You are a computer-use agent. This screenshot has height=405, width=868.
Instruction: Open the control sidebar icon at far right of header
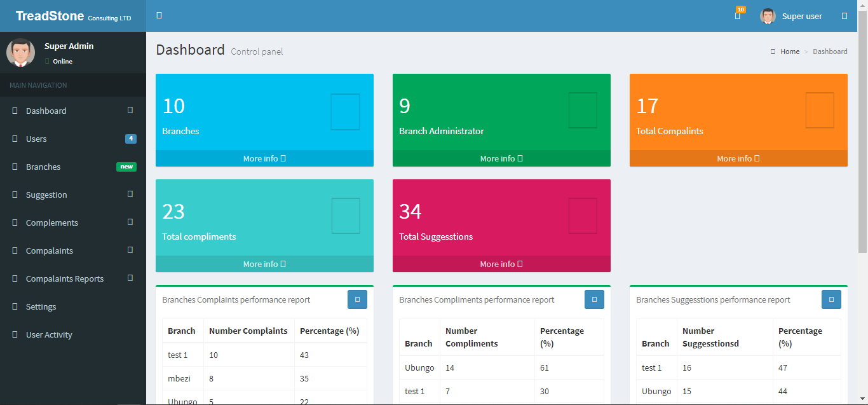pyautogui.click(x=844, y=16)
